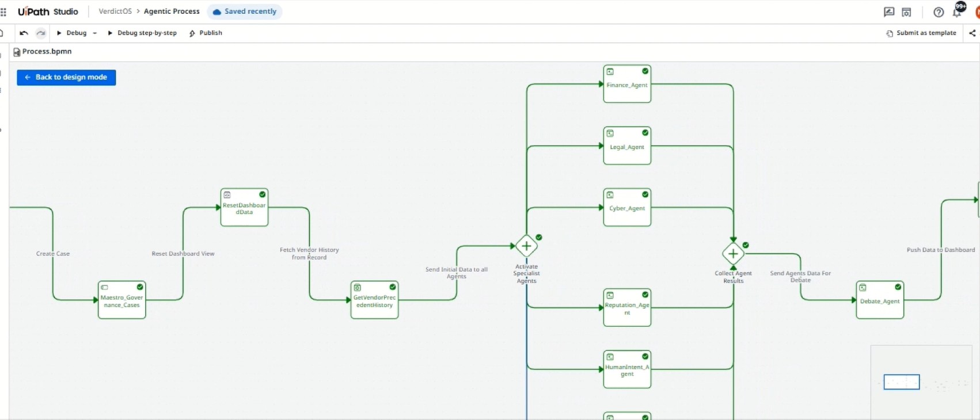Viewport: 980px width, 420px height.
Task: Click the Collect Agent Results parallel gateway
Action: (733, 254)
